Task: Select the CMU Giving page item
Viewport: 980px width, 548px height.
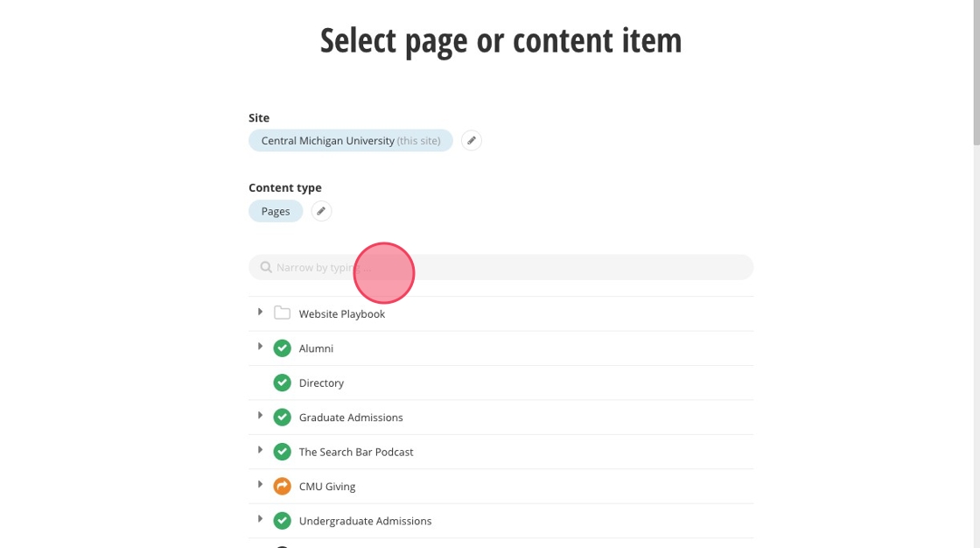Action: [x=327, y=487]
